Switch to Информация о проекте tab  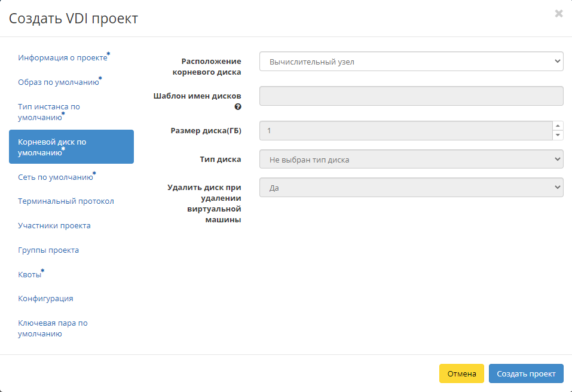point(62,58)
